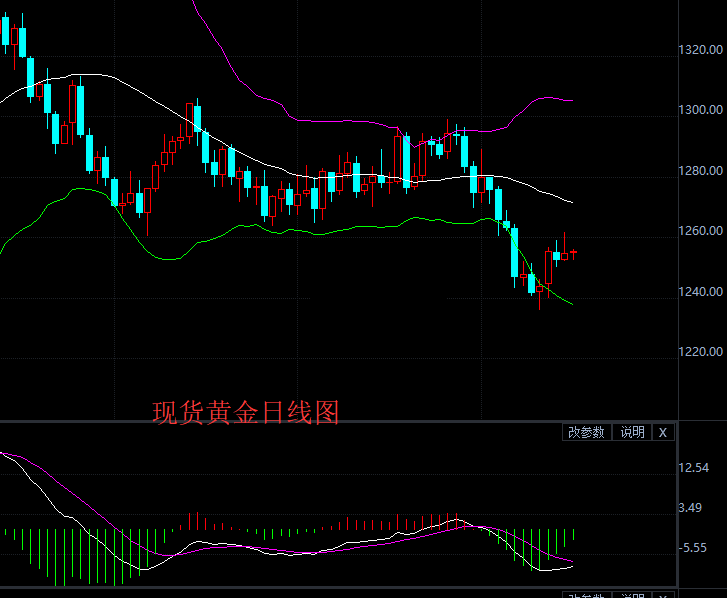The width and height of the screenshot is (727, 598).
Task: Click the lowest-priced candlestick near 1235
Action: coord(540,291)
